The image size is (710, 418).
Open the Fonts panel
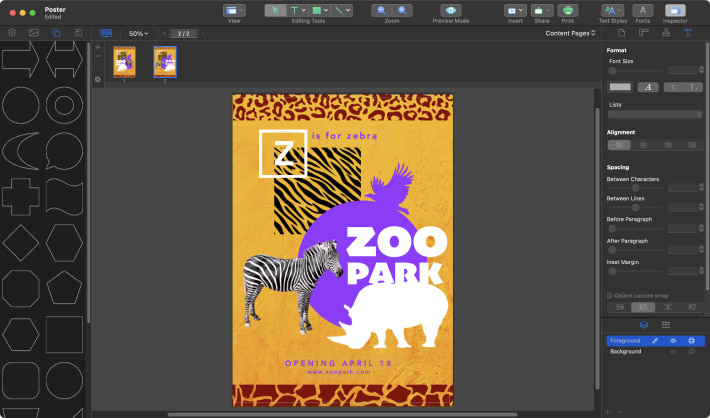pos(643,10)
